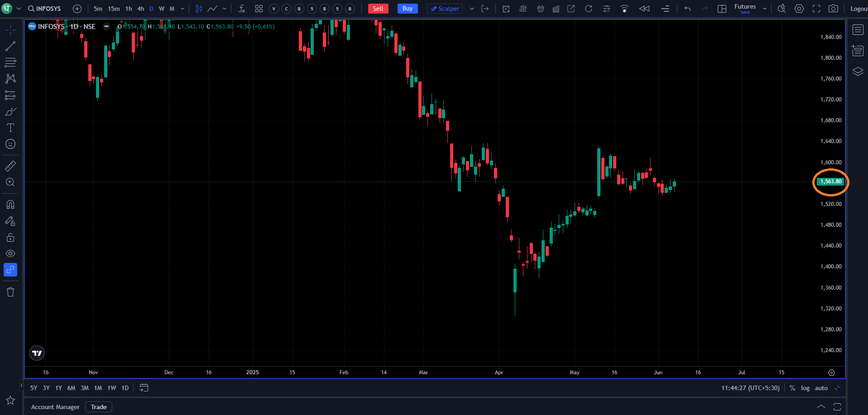Open the indicator templates grid icon

tap(259, 9)
